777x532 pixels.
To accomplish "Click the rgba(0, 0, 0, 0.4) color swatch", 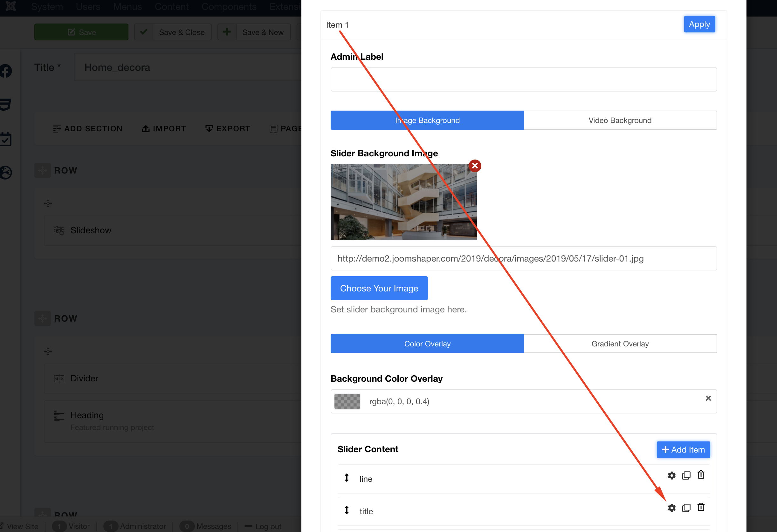I will click(x=347, y=401).
